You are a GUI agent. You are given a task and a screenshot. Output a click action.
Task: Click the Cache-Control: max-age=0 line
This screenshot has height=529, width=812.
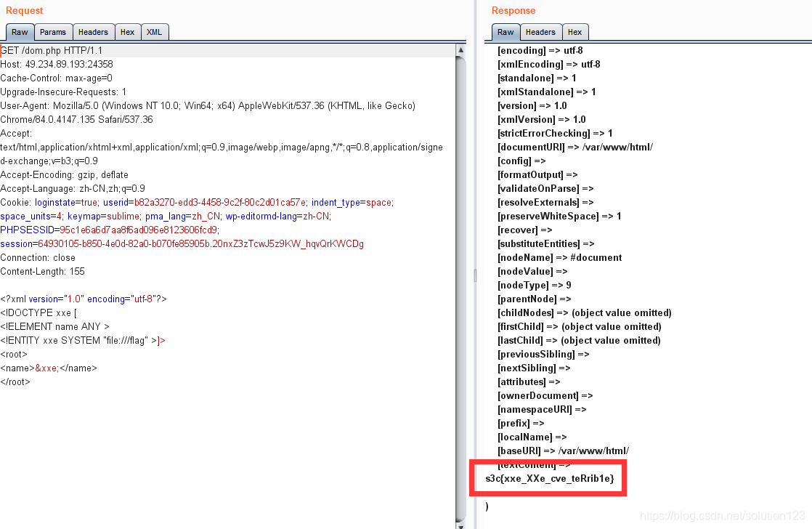click(57, 78)
